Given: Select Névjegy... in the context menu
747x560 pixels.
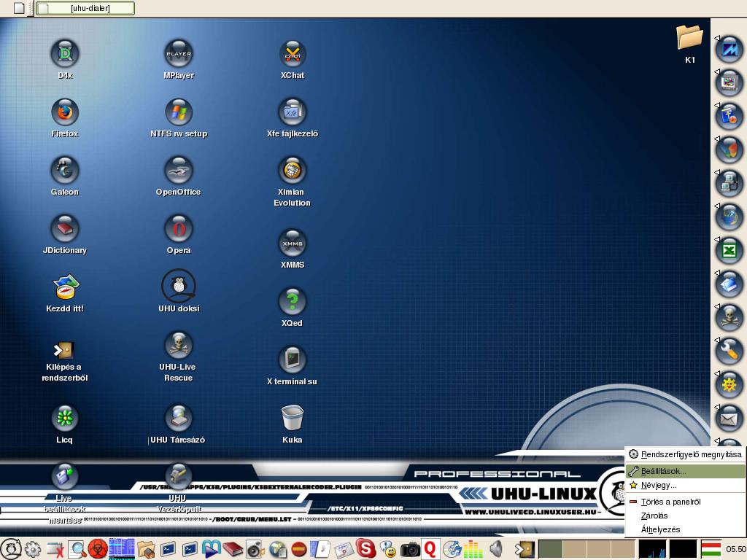Looking at the screenshot, I should click(x=686, y=485).
